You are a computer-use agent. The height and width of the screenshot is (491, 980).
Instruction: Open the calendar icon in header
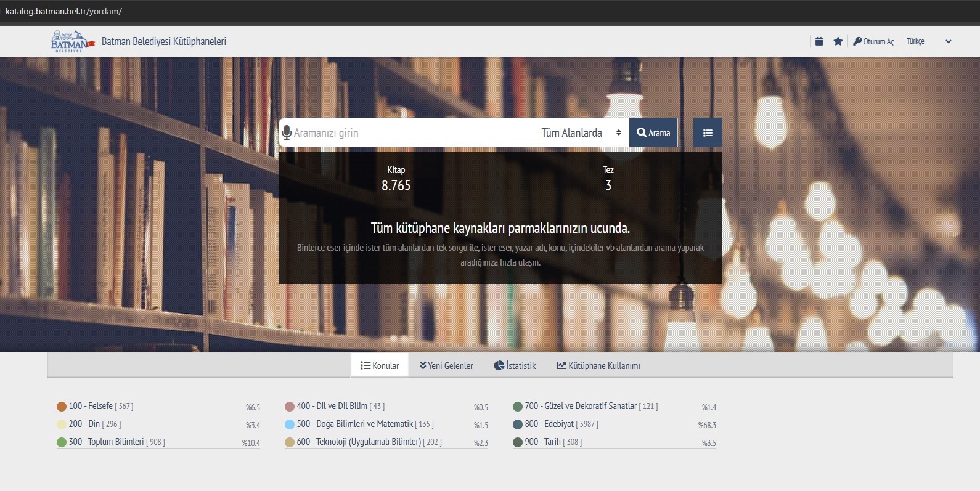coord(819,41)
